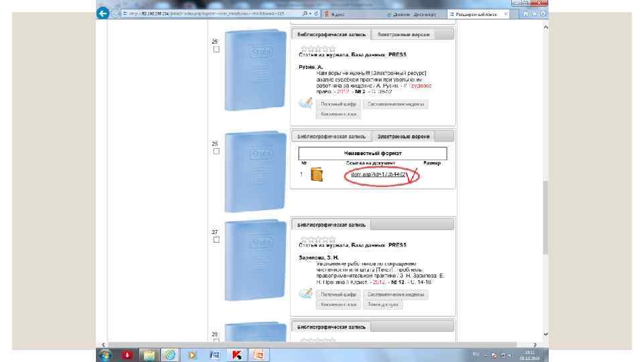Screen dimensions: 644x362
Task: Refresh the page with the reload icon
Action: tap(316, 13)
